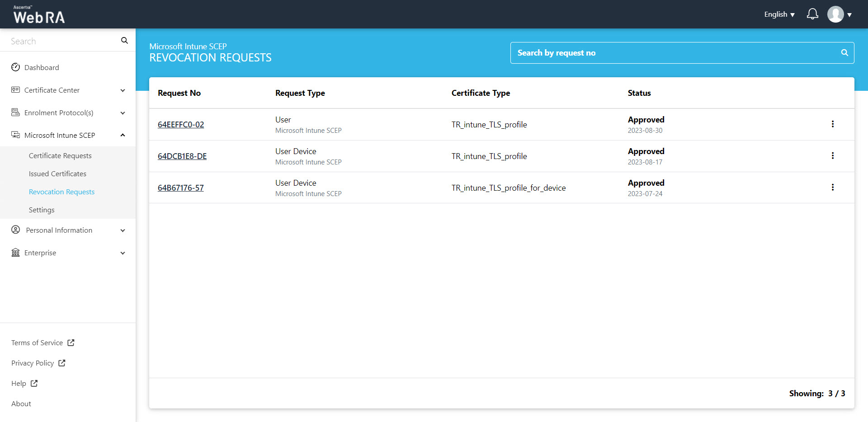Open actions menu for request 64B67176-57
Image resolution: width=868 pixels, height=422 pixels.
(x=832, y=188)
